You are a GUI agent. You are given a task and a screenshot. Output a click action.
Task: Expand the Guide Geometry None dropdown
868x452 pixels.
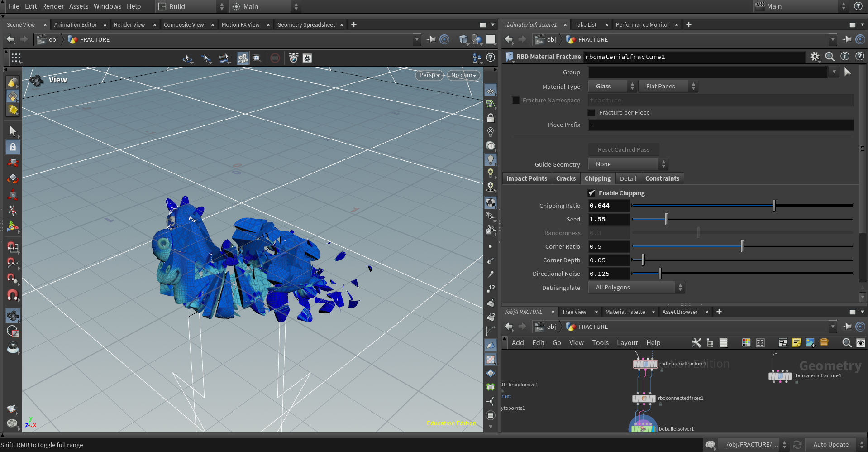pos(628,164)
